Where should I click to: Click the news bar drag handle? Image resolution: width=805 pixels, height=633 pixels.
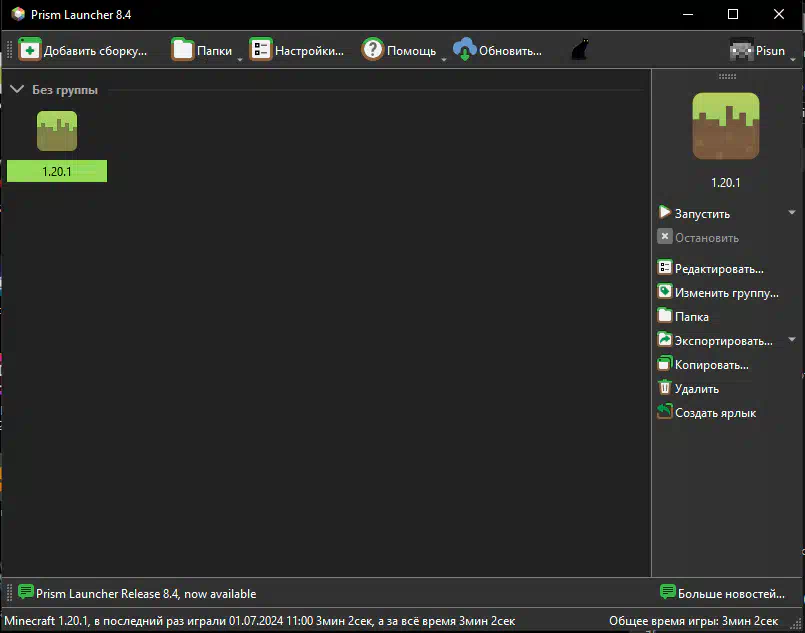9,593
